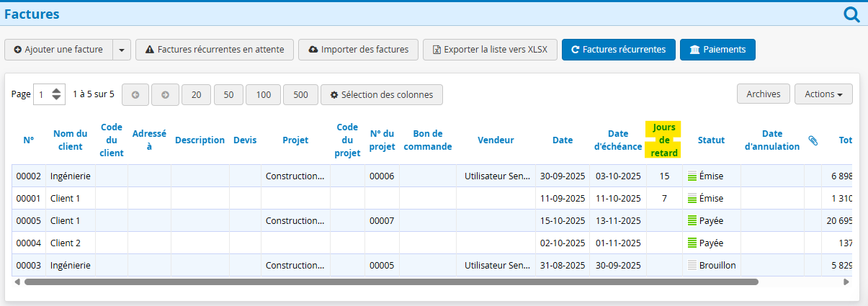Click project number 00006 cell

tap(382, 176)
